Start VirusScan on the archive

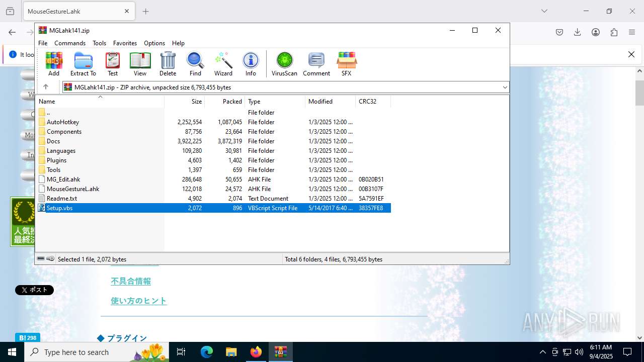284,64
